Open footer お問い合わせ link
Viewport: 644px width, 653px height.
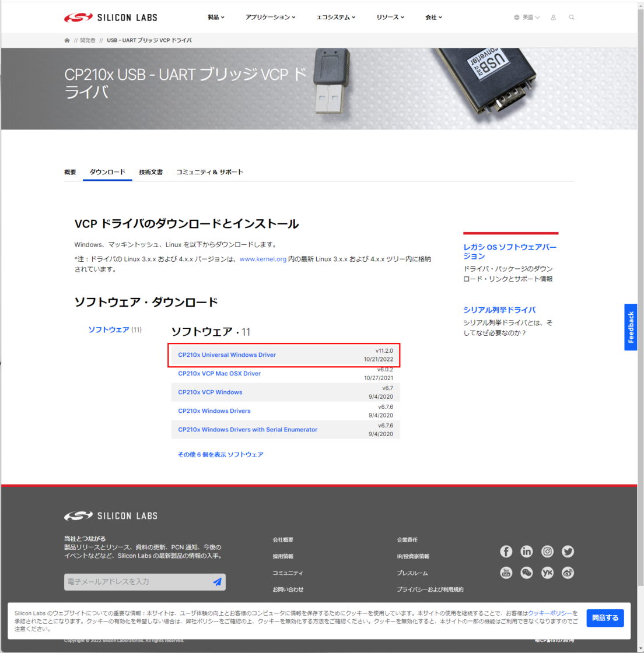(x=288, y=589)
